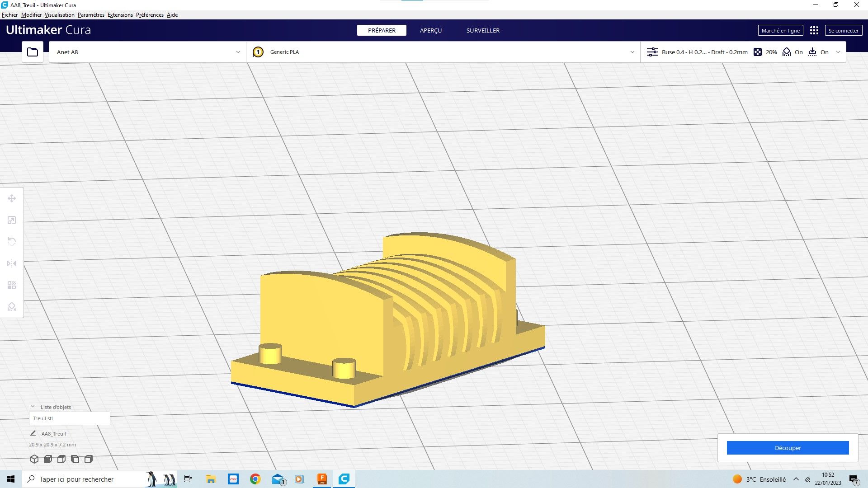
Task: Select the Support Blocker tool
Action: (12, 307)
